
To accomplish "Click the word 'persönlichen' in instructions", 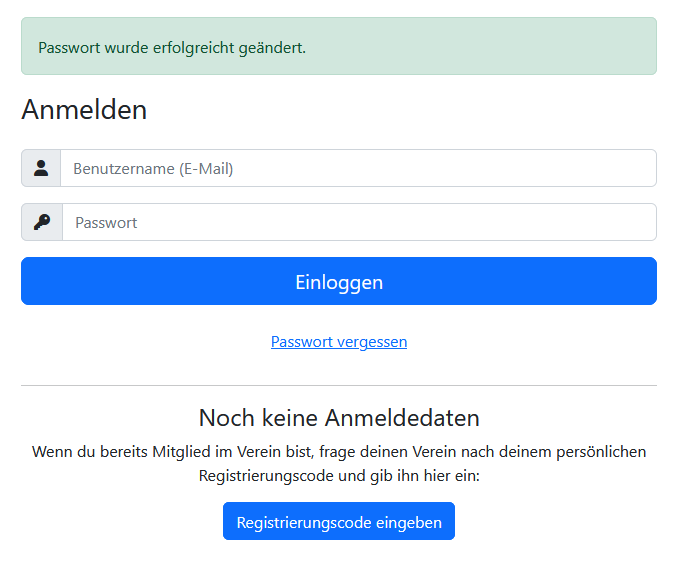I will click(599, 452).
